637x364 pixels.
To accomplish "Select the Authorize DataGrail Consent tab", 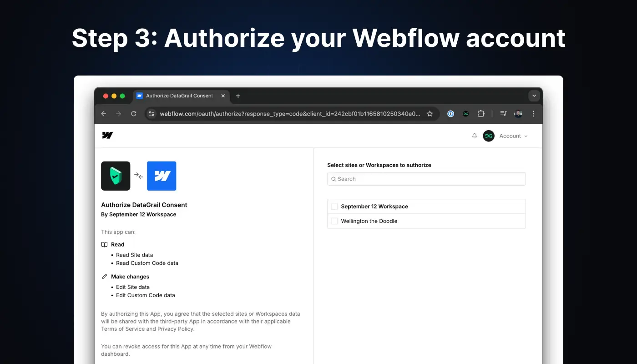I will pyautogui.click(x=181, y=96).
